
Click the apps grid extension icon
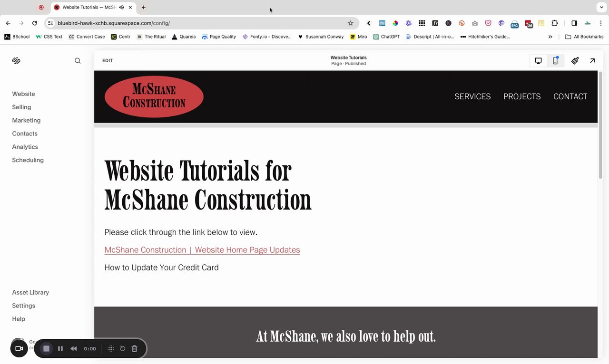coord(422,23)
